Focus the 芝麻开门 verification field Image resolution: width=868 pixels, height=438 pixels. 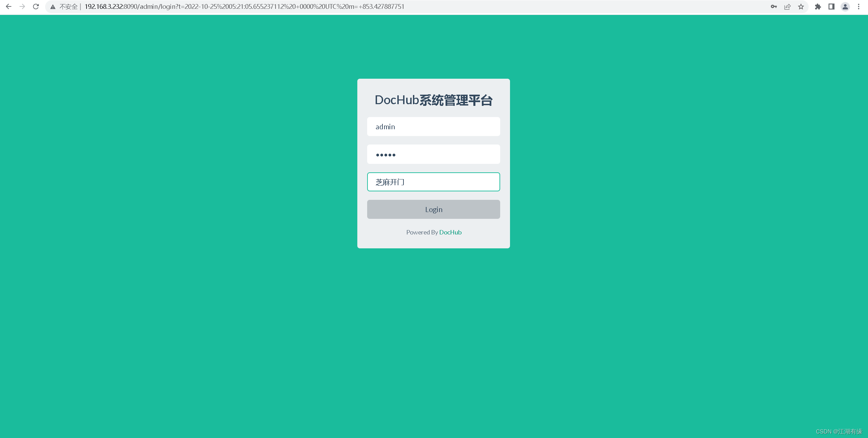(x=433, y=182)
